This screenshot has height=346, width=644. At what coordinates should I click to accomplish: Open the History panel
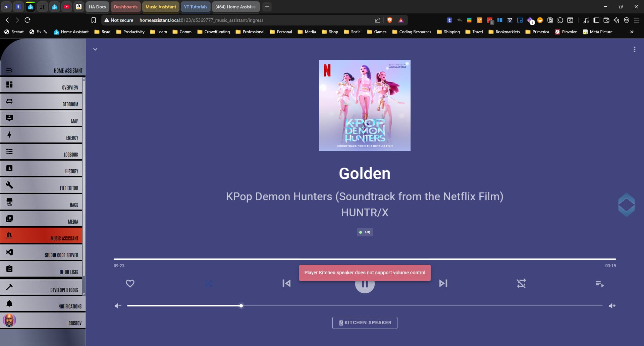(x=42, y=169)
